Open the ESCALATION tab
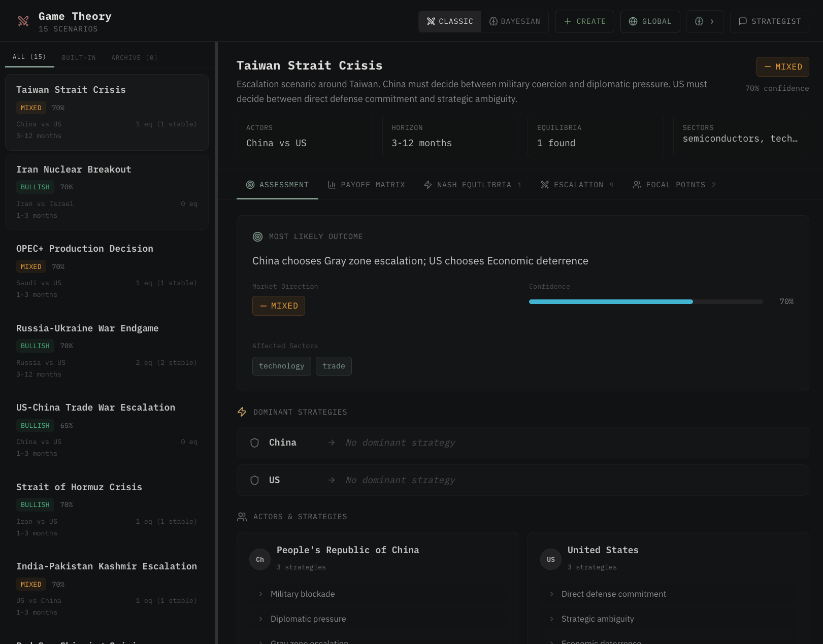The width and height of the screenshot is (823, 644). [577, 185]
